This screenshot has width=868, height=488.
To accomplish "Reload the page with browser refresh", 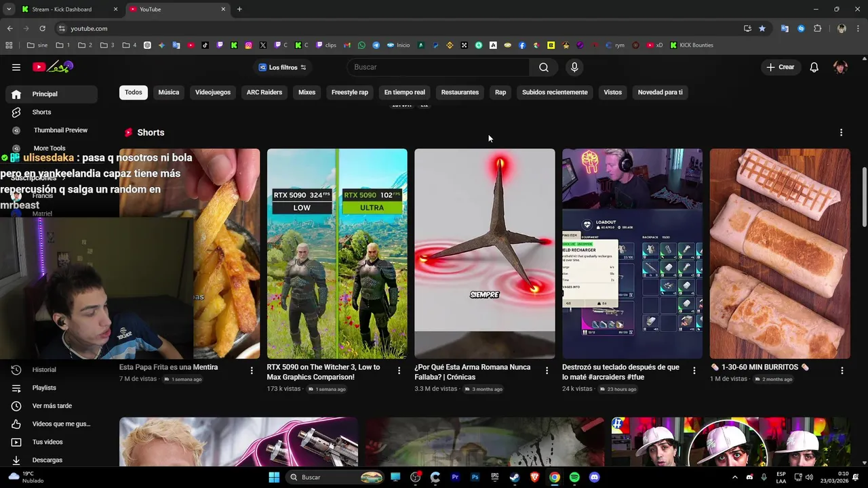I will coord(42,28).
